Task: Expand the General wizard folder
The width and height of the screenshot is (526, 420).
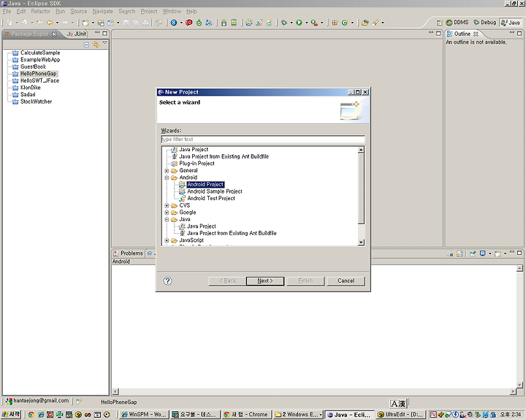Action: click(167, 171)
